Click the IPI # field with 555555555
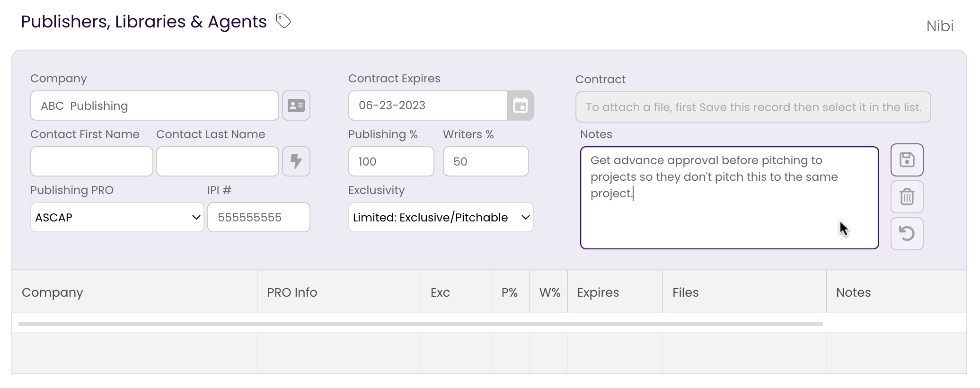This screenshot has height=388, width=980. [259, 217]
